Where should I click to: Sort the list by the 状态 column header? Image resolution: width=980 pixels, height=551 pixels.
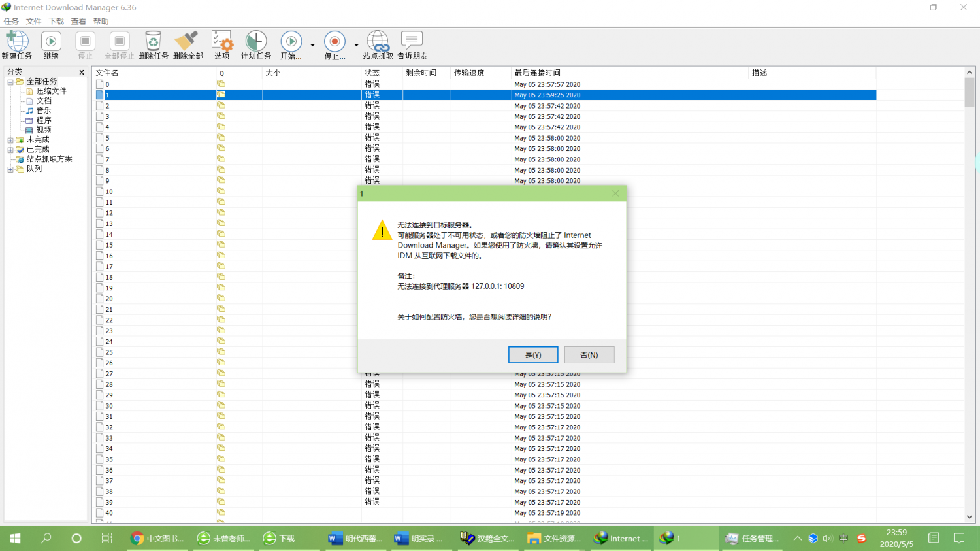[x=383, y=73]
